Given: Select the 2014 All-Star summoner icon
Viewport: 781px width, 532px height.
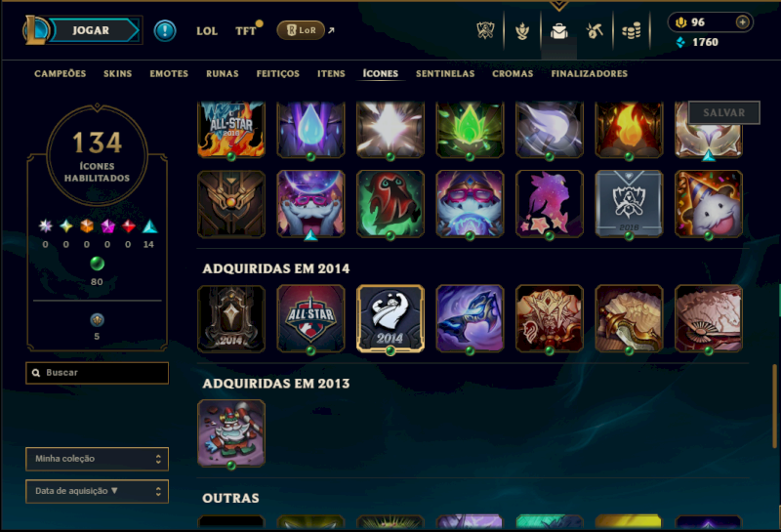Looking at the screenshot, I should pyautogui.click(x=310, y=319).
